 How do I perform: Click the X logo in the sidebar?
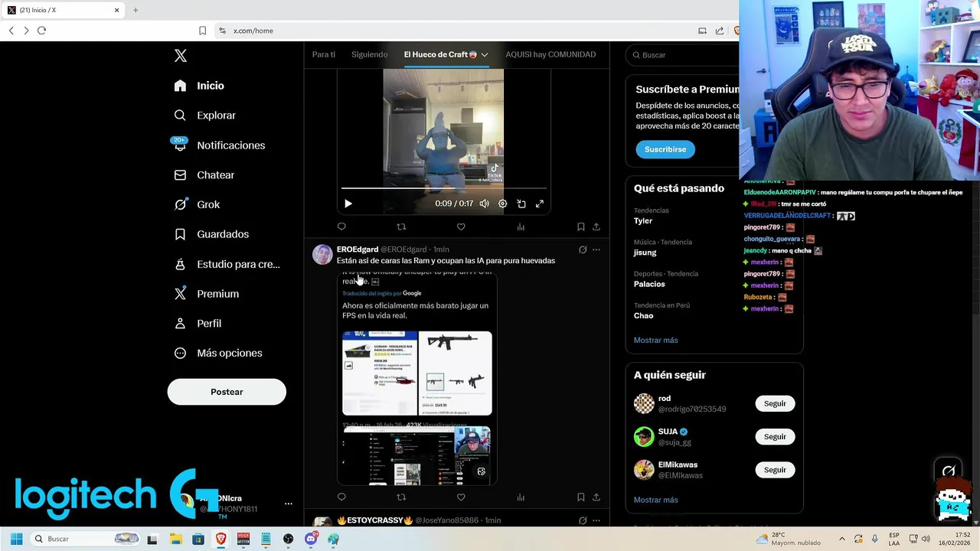point(181,56)
